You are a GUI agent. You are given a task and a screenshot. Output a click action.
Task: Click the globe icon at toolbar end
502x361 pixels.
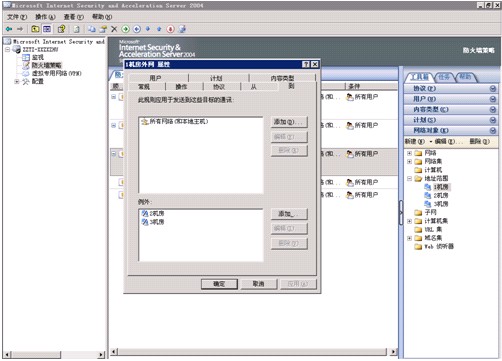coord(182,29)
